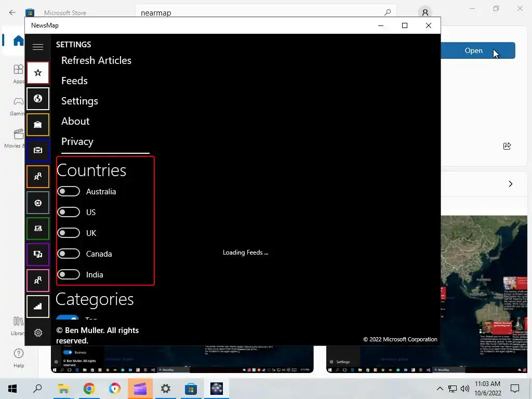
Task: Toggle the India country switch
Action: (x=69, y=274)
